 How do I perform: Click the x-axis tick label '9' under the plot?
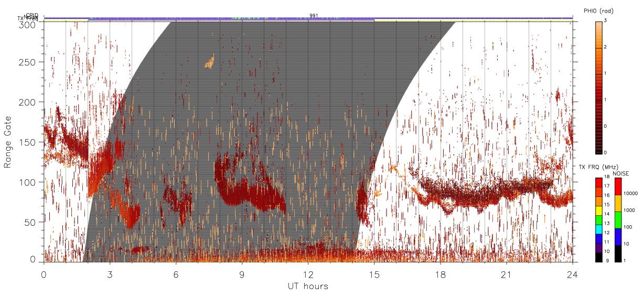[242, 274]
